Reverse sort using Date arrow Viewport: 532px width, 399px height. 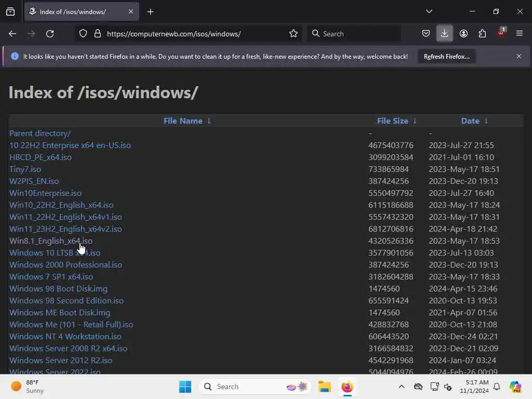coord(486,121)
